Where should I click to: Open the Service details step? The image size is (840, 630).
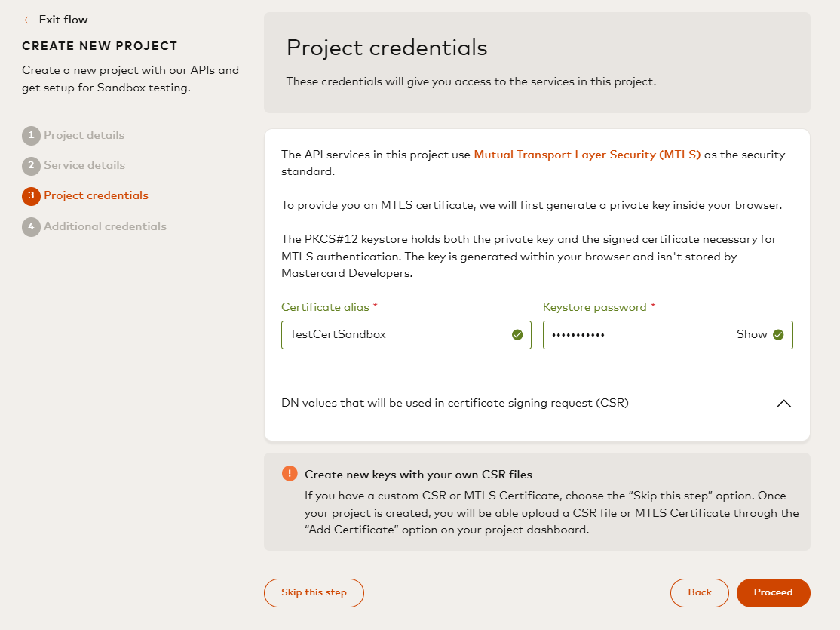tap(84, 166)
